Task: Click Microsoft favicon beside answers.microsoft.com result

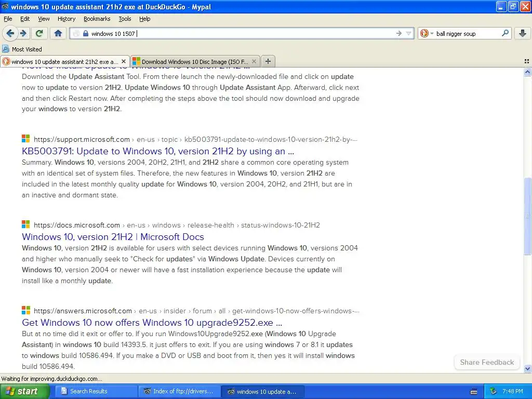Action: coord(26,310)
